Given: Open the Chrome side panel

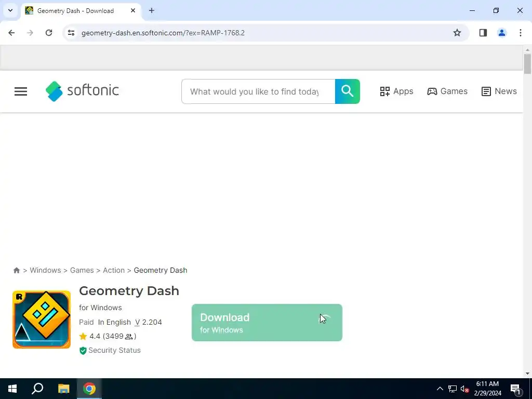Looking at the screenshot, I should pos(483,33).
